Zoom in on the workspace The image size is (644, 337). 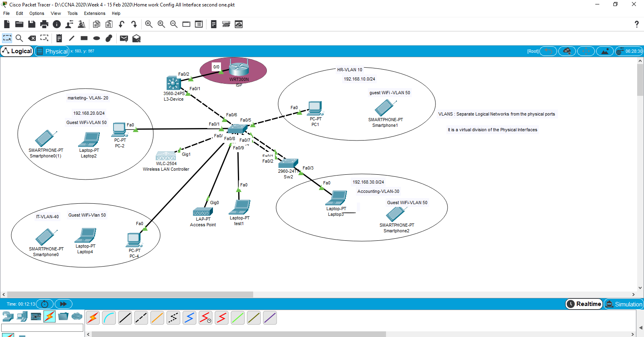[149, 24]
